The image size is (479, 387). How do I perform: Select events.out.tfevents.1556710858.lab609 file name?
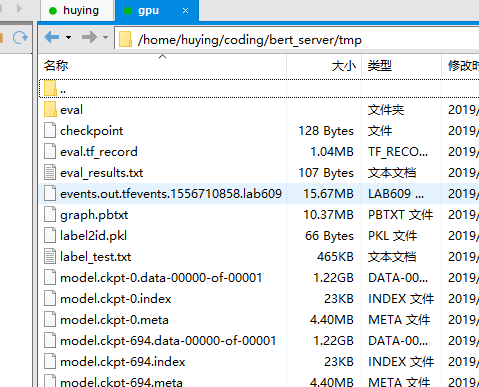(x=171, y=194)
